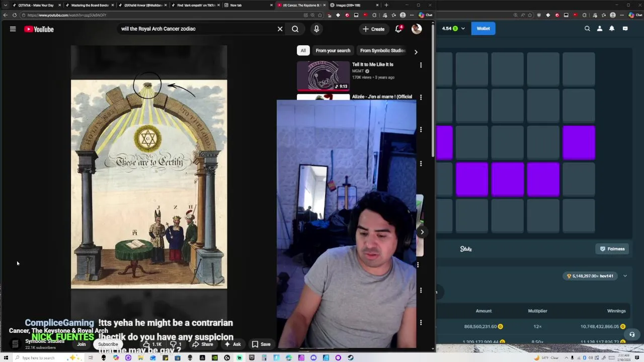Go to the YouTube home logo

[39, 29]
